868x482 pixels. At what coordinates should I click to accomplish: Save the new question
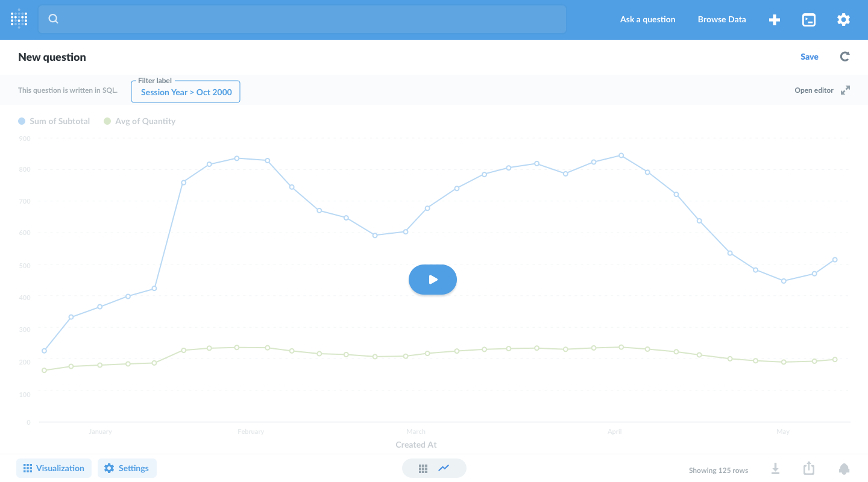pos(809,56)
